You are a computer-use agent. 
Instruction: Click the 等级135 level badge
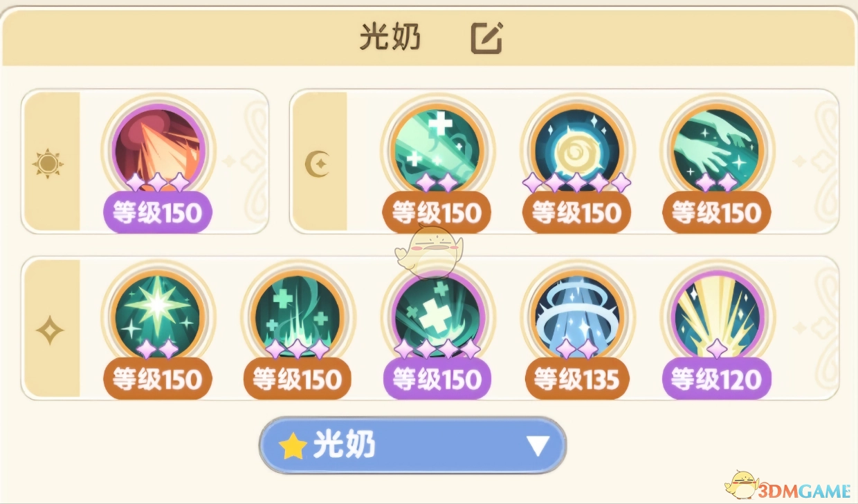coord(577,379)
